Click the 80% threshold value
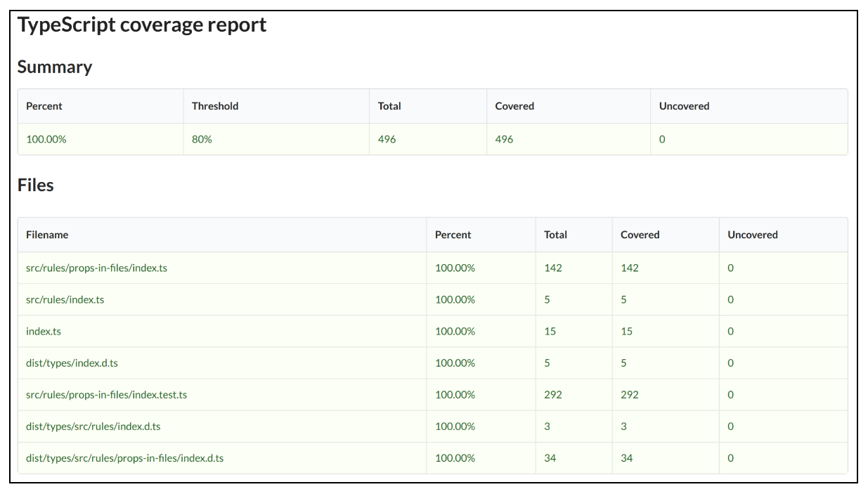The height and width of the screenshot is (494, 868). point(202,139)
